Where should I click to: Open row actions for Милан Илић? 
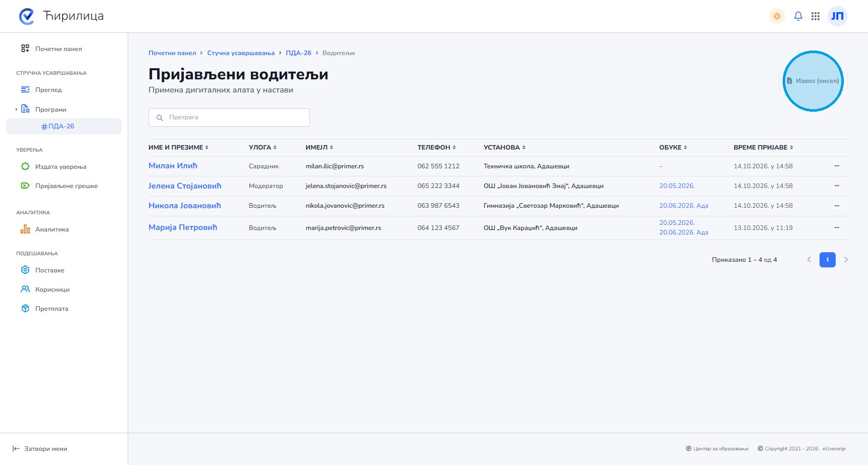click(x=837, y=166)
